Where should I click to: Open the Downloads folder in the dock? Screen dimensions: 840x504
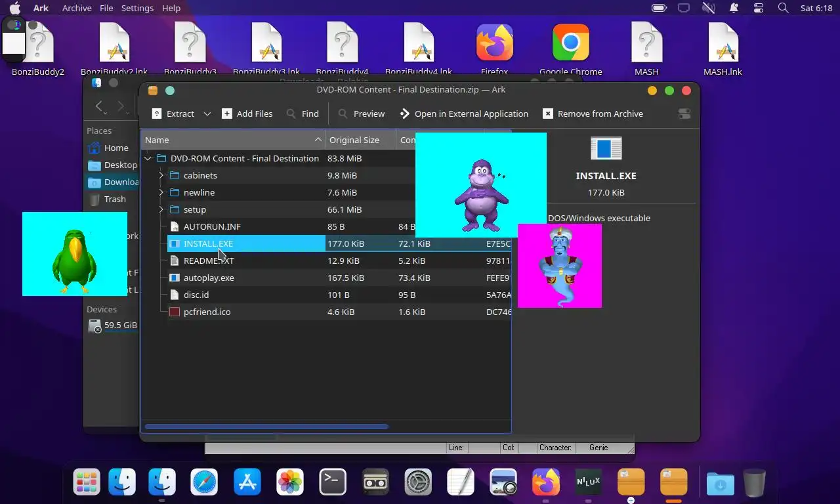(x=720, y=484)
